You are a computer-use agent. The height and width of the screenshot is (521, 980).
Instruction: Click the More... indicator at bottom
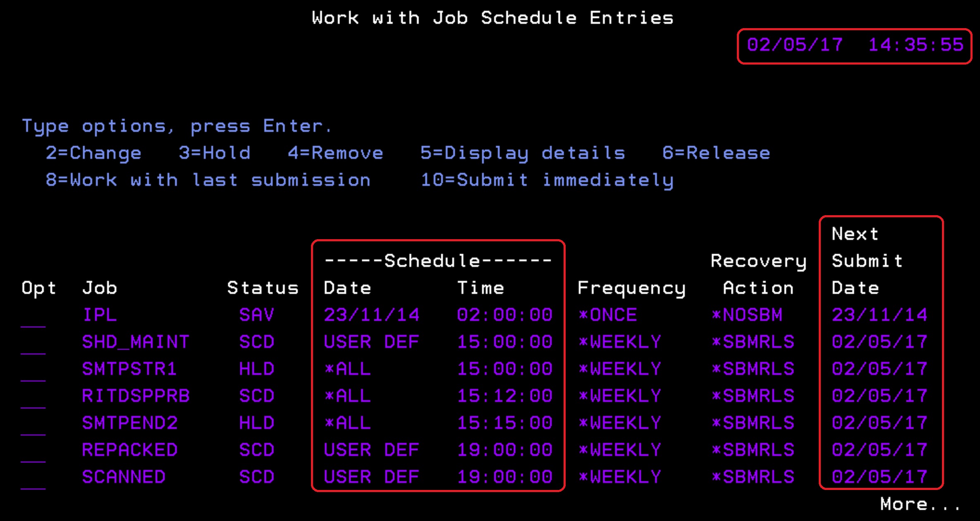click(920, 504)
